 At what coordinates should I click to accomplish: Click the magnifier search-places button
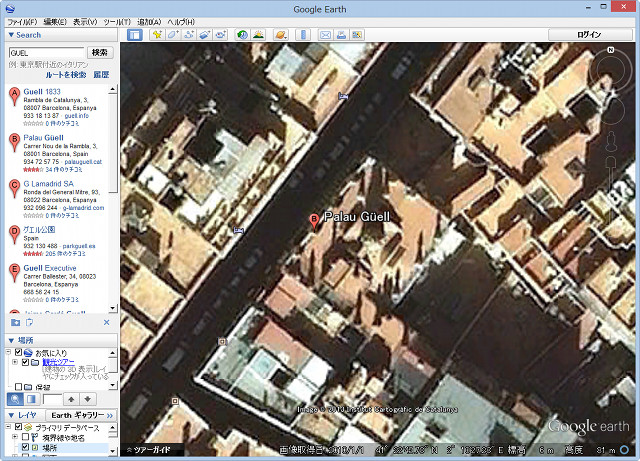(15, 399)
